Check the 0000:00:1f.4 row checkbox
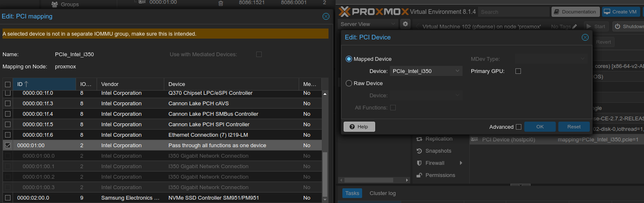The width and height of the screenshot is (644, 203). tap(8, 114)
